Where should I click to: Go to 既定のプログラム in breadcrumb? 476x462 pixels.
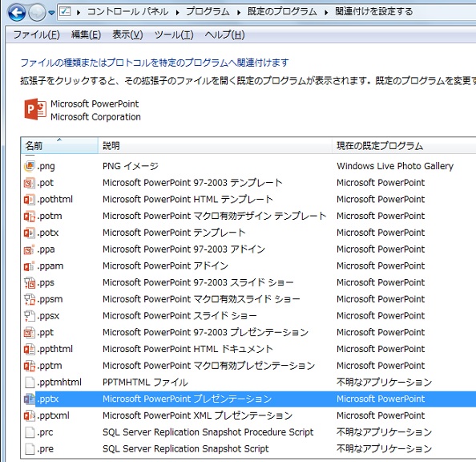(x=282, y=11)
